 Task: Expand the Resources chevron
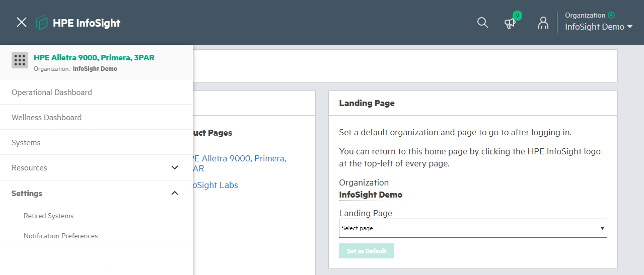click(x=175, y=167)
